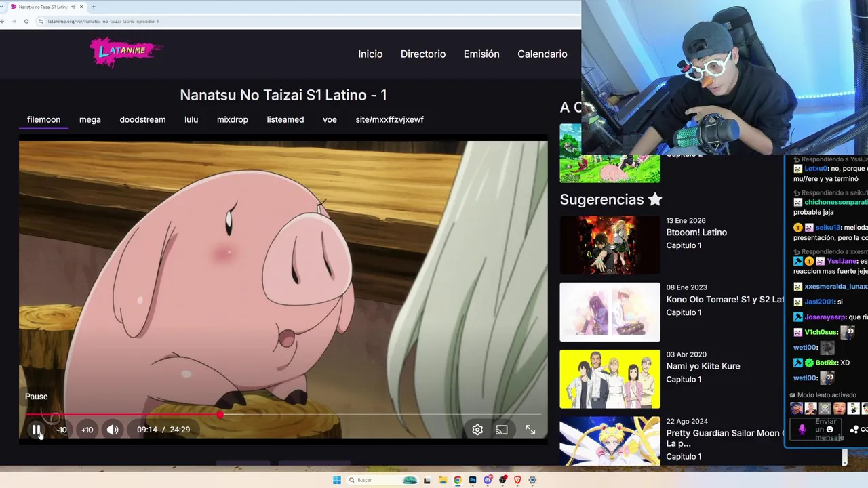Open Kono Oto Tomare! S1 y S2 link

coord(725,300)
